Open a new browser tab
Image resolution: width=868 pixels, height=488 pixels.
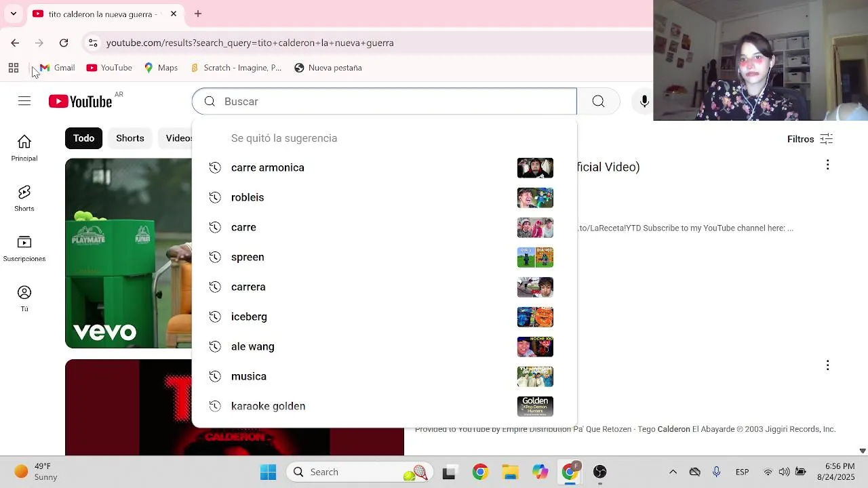[198, 14]
